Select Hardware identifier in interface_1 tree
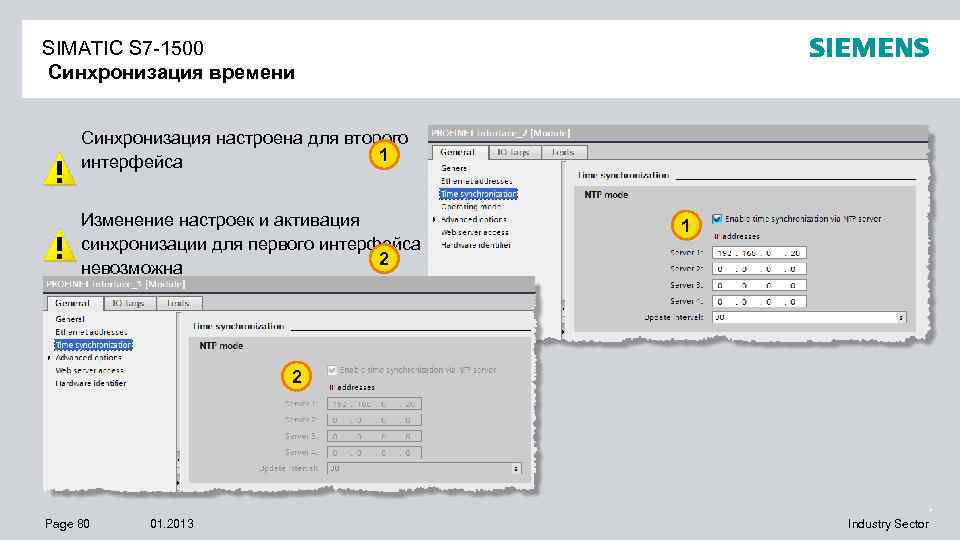960x540 pixels. click(x=91, y=383)
